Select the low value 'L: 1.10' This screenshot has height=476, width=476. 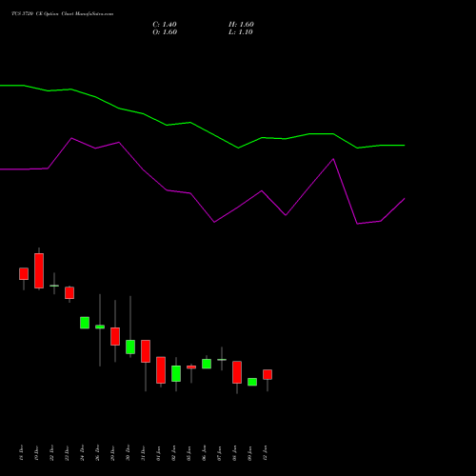[x=241, y=32]
